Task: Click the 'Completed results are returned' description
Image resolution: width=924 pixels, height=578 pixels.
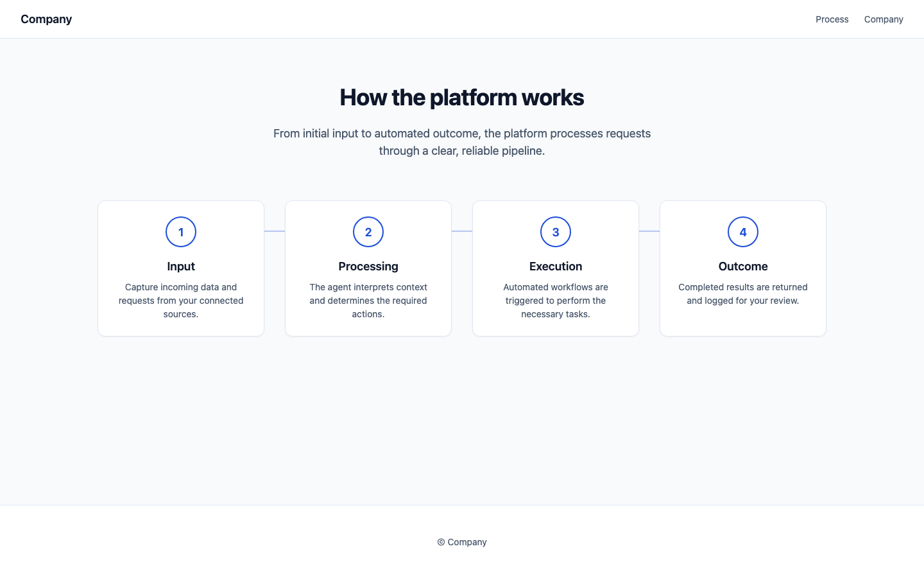Action: 743,294
